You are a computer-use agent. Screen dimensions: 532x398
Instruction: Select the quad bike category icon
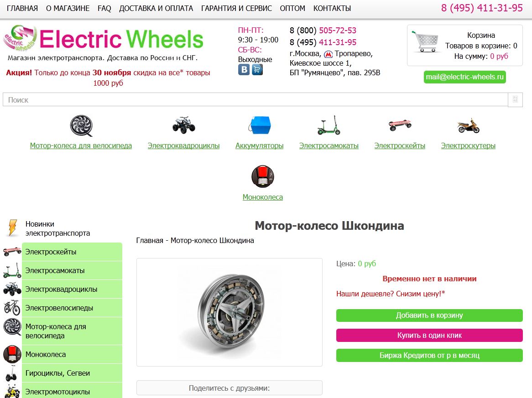[x=183, y=125]
